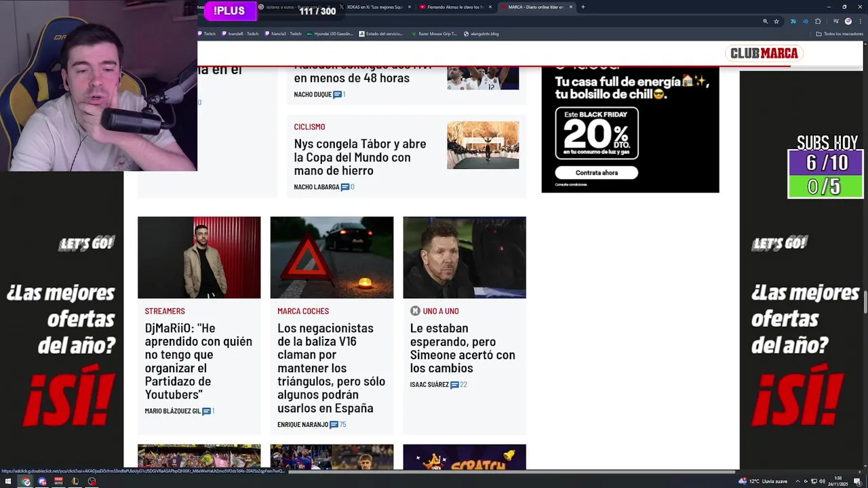The width and height of the screenshot is (868, 488).
Task: Open author Nacho Labarga's link
Action: coord(317,187)
